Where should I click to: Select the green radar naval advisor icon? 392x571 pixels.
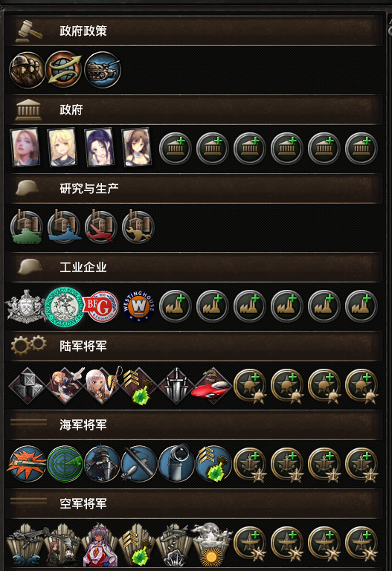(x=65, y=464)
